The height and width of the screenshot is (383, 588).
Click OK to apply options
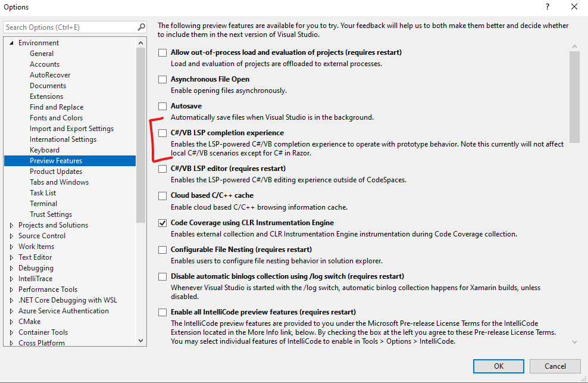pos(498,366)
